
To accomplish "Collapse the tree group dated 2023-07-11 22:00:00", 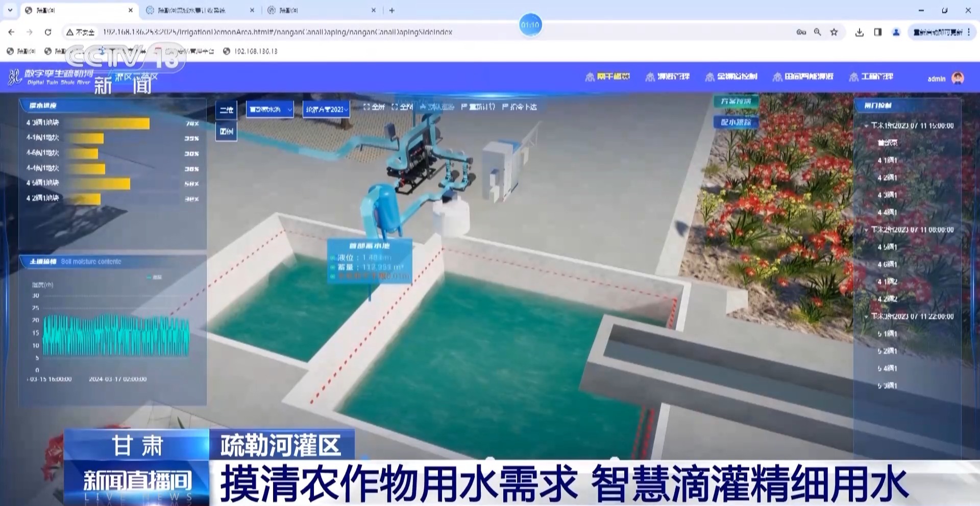I will [x=866, y=316].
